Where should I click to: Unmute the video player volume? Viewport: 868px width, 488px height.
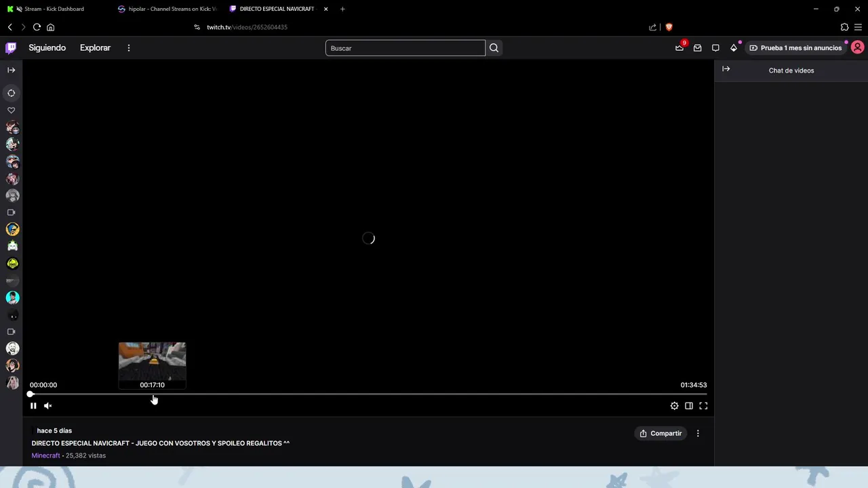click(x=48, y=406)
